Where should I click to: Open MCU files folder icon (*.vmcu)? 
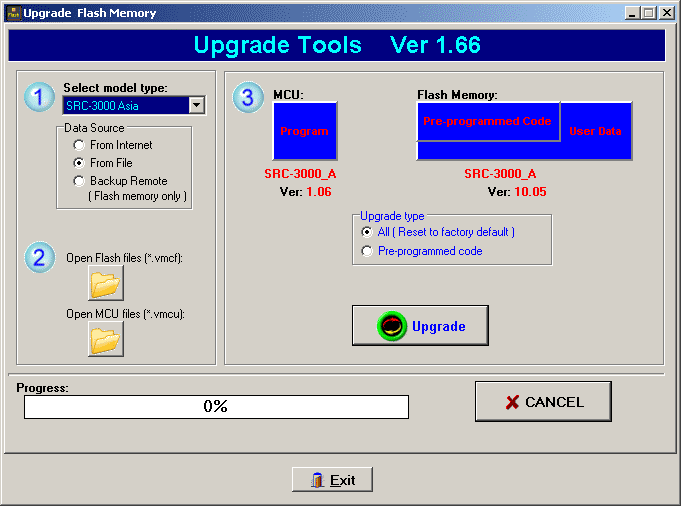pyautogui.click(x=106, y=339)
